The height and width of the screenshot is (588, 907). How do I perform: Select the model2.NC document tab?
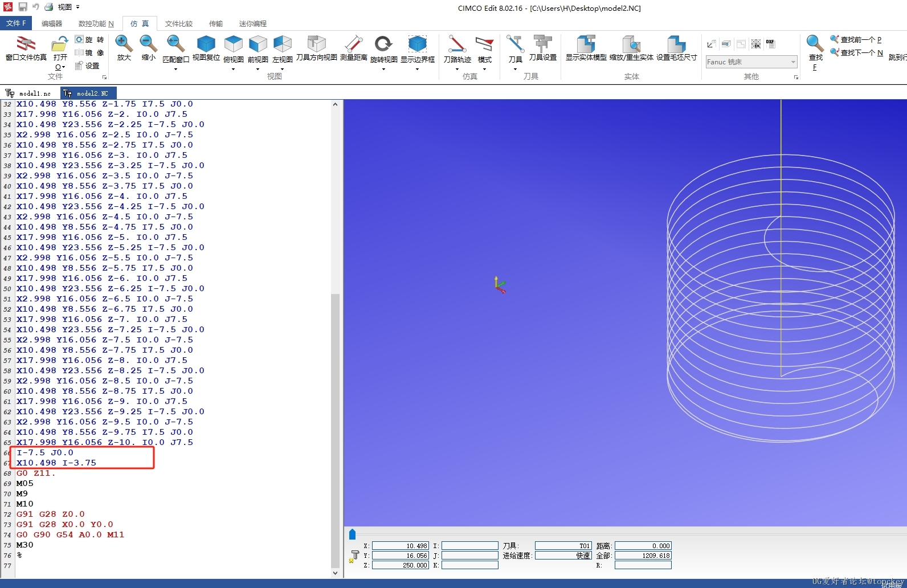coord(88,93)
